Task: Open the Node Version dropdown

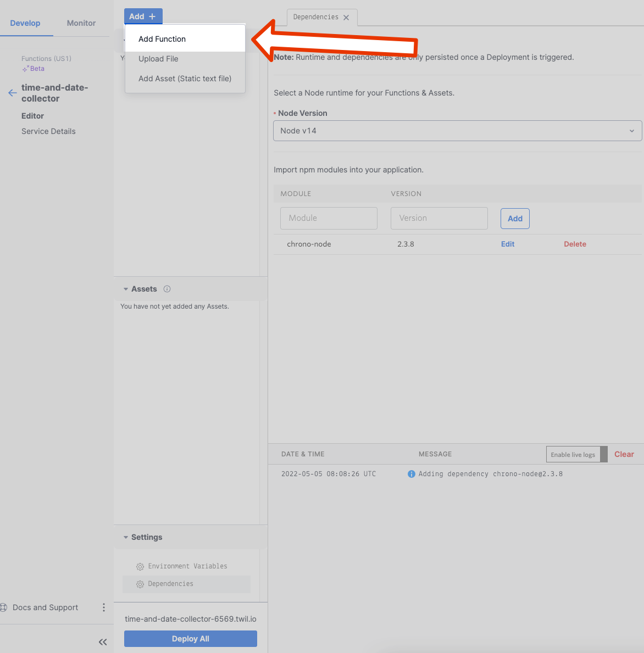Action: click(457, 131)
